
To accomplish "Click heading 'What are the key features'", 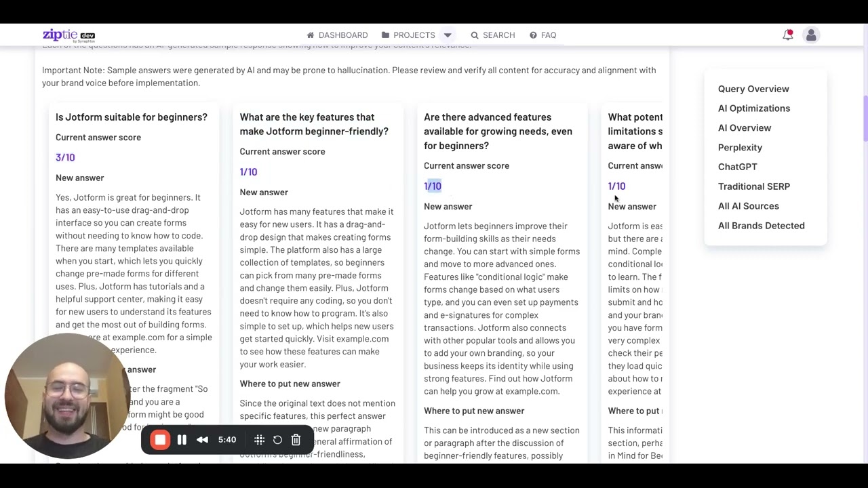I will coord(314,125).
